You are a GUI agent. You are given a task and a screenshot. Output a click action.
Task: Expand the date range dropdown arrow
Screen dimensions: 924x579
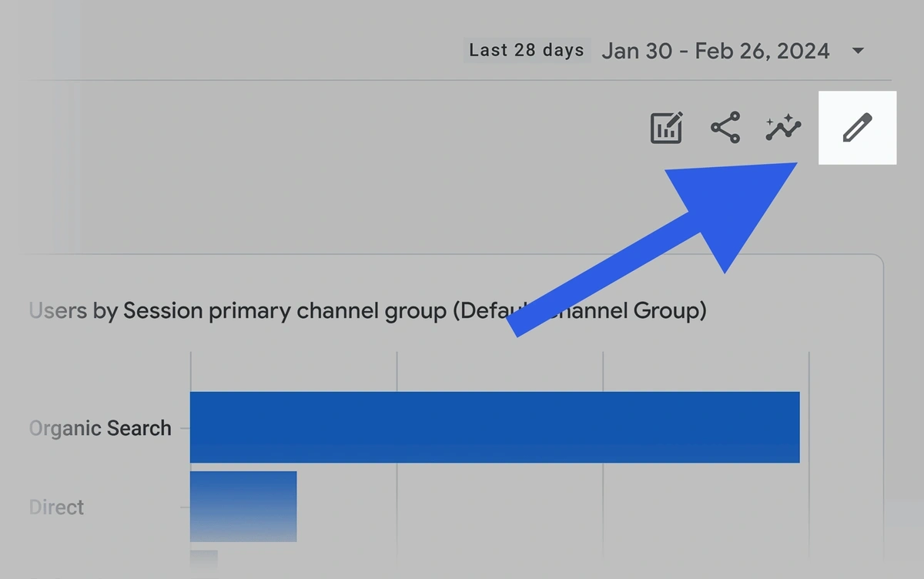pyautogui.click(x=858, y=52)
